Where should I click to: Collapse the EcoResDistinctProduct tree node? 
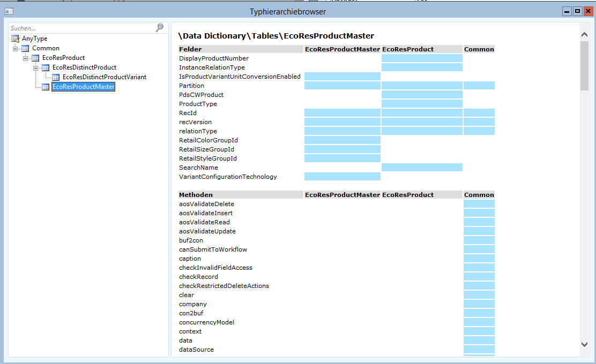pyautogui.click(x=36, y=68)
